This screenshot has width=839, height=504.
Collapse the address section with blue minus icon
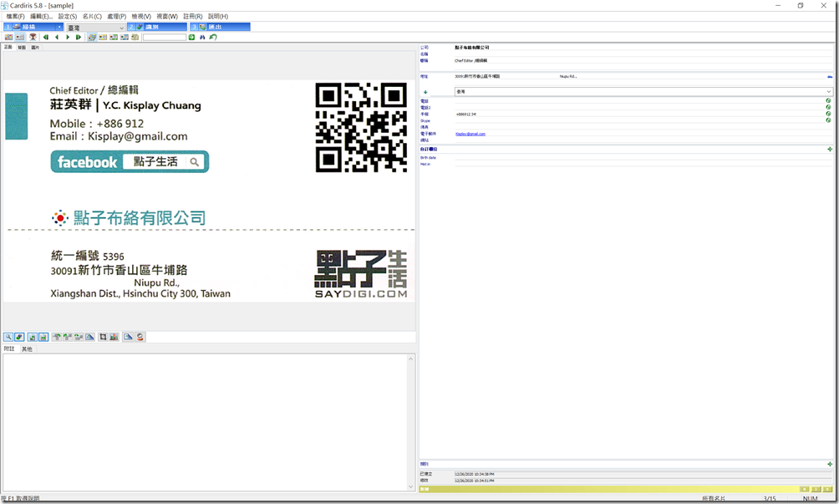pyautogui.click(x=829, y=76)
